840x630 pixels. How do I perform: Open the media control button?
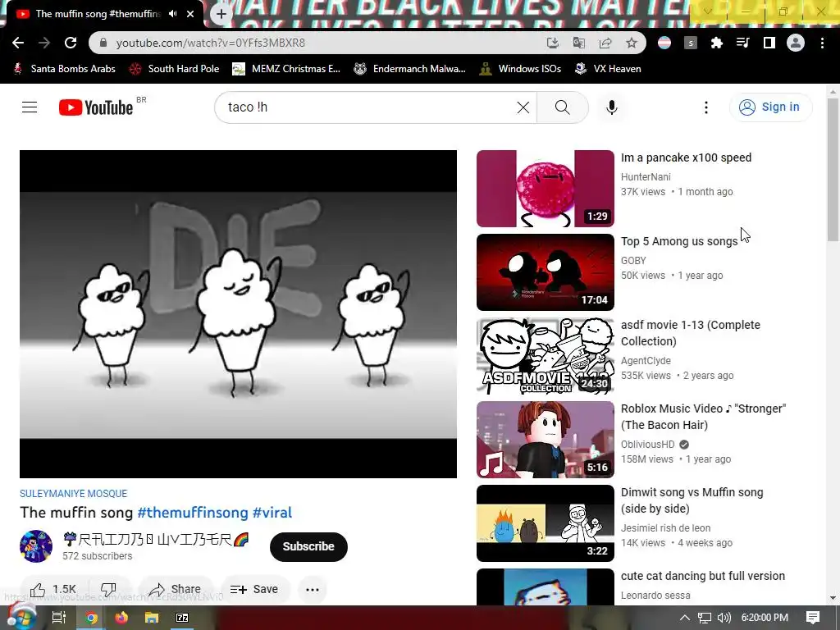pyautogui.click(x=743, y=43)
